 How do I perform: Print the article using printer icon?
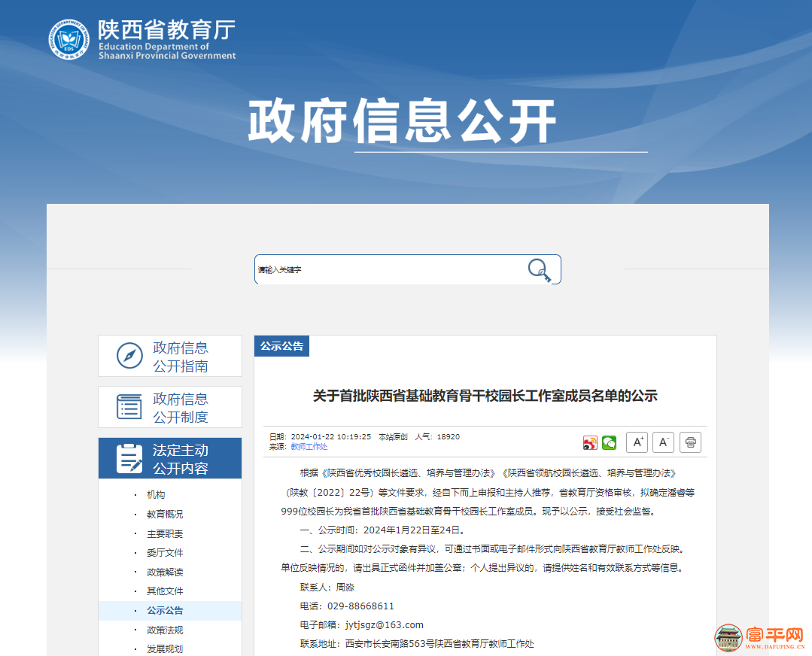690,442
